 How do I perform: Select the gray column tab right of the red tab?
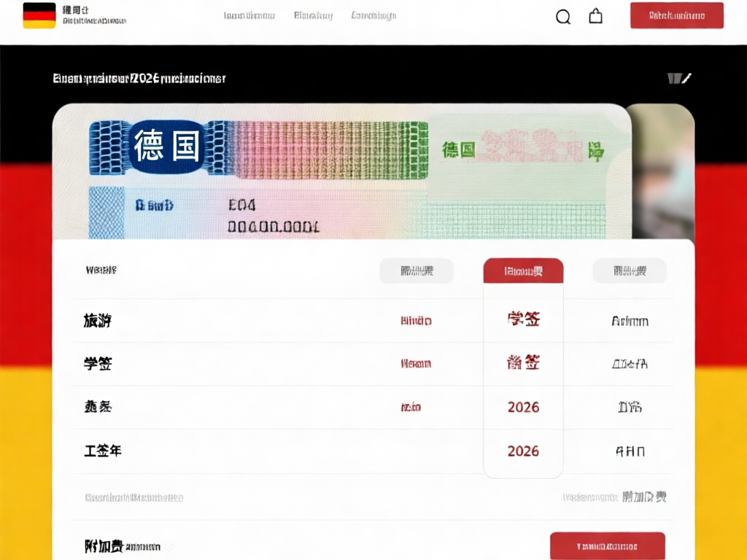click(x=630, y=271)
